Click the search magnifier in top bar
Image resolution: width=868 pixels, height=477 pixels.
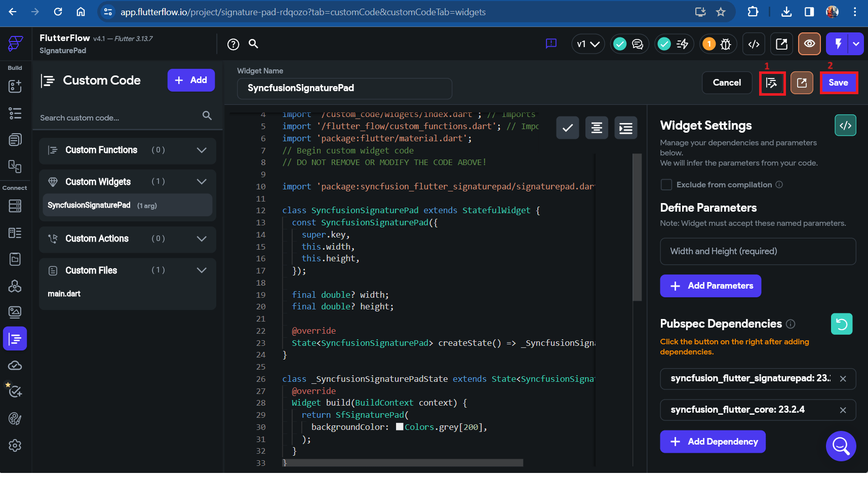[x=253, y=44]
